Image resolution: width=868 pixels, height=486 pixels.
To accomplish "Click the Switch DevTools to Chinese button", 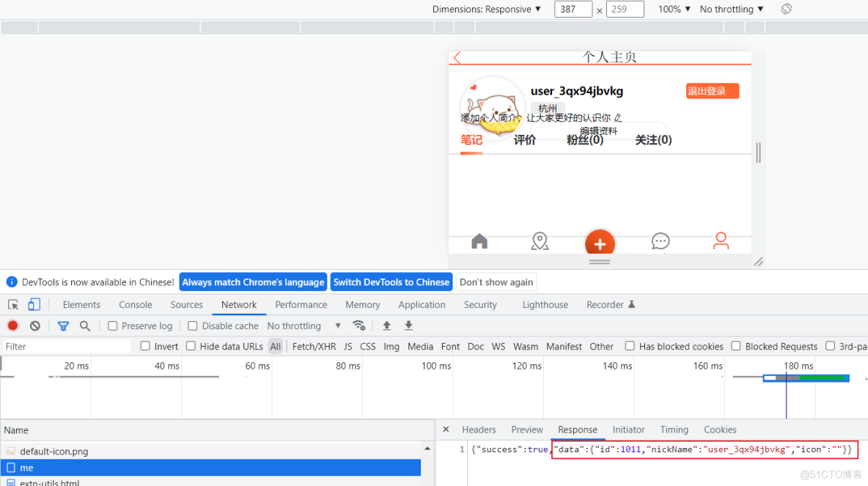I will (391, 281).
